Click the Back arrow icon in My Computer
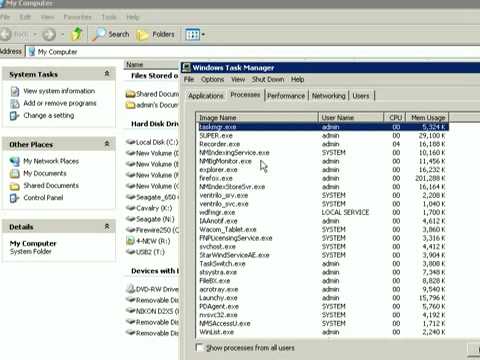Image resolution: width=480 pixels, height=360 pixels. (5, 34)
